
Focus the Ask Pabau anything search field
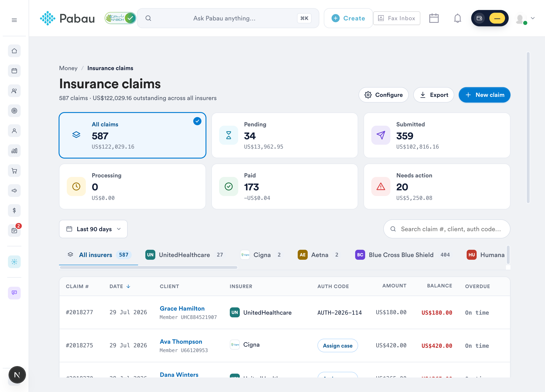pyautogui.click(x=228, y=18)
